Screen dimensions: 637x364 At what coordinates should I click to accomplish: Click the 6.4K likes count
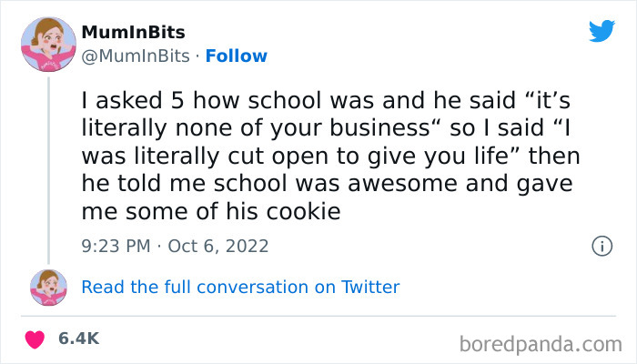click(78, 339)
